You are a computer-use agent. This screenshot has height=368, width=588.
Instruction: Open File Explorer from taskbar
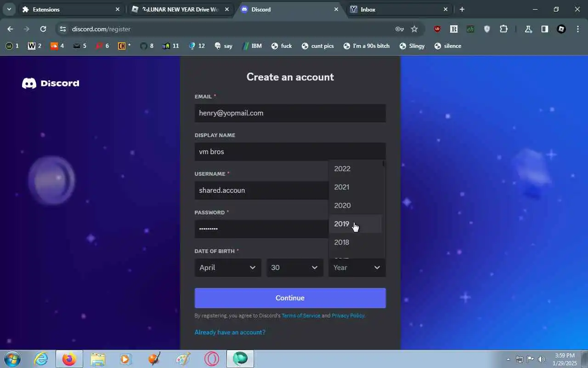coord(98,359)
